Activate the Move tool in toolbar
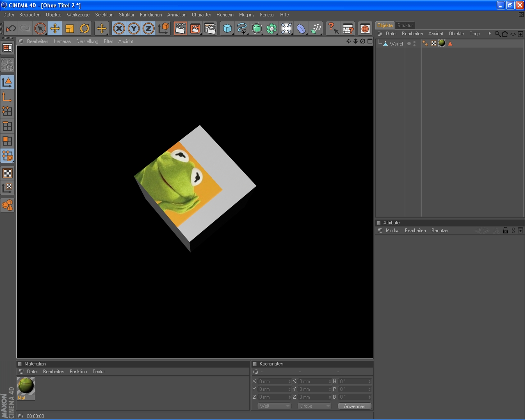 [x=55, y=29]
